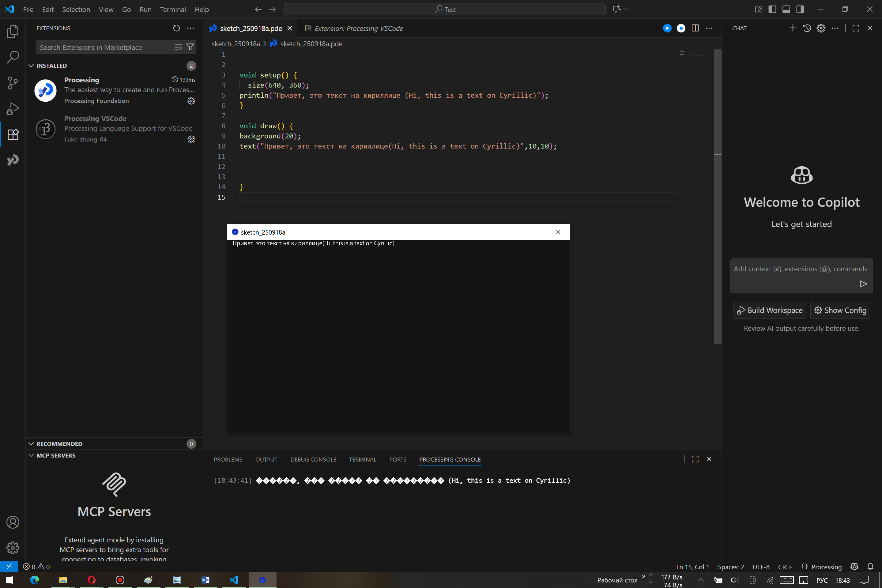Screen dimensions: 882x588
Task: Stop the running Processing sketch
Action: click(x=681, y=28)
